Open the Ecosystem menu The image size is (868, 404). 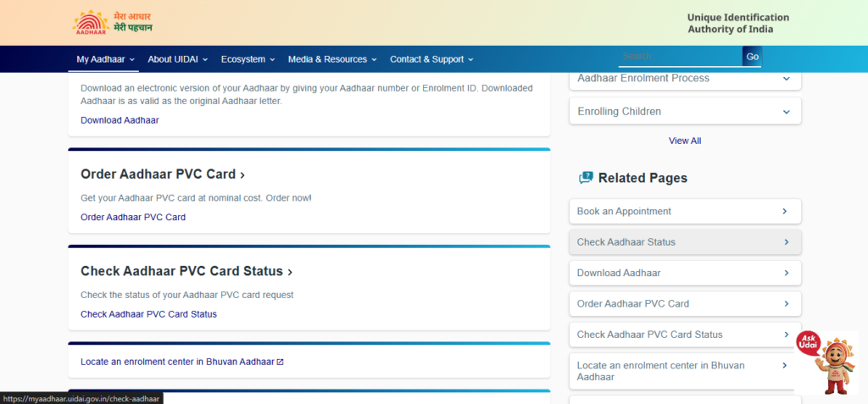248,59
